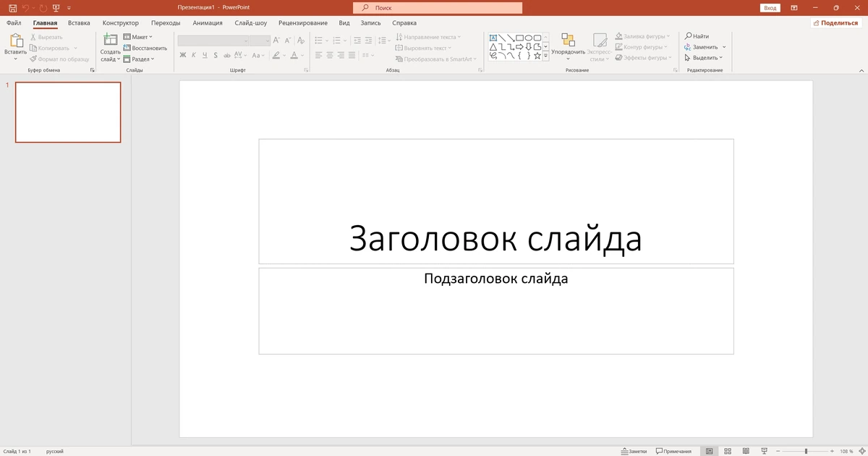The image size is (868, 456).
Task: Select the star shape in shapes gallery
Action: coord(537,55)
